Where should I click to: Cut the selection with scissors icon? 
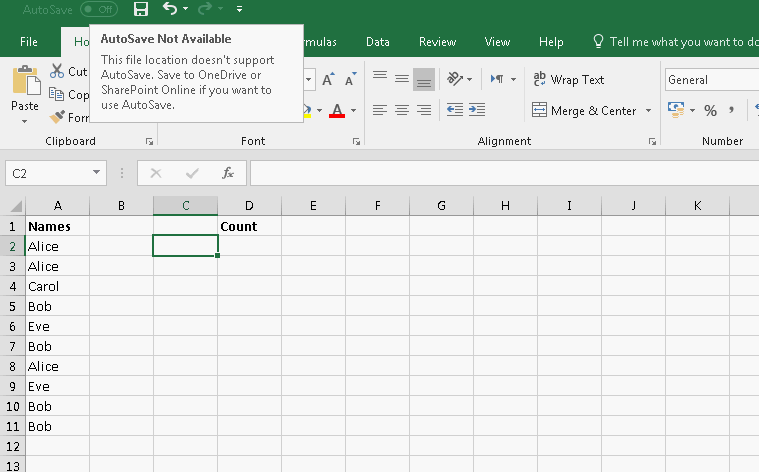point(57,71)
